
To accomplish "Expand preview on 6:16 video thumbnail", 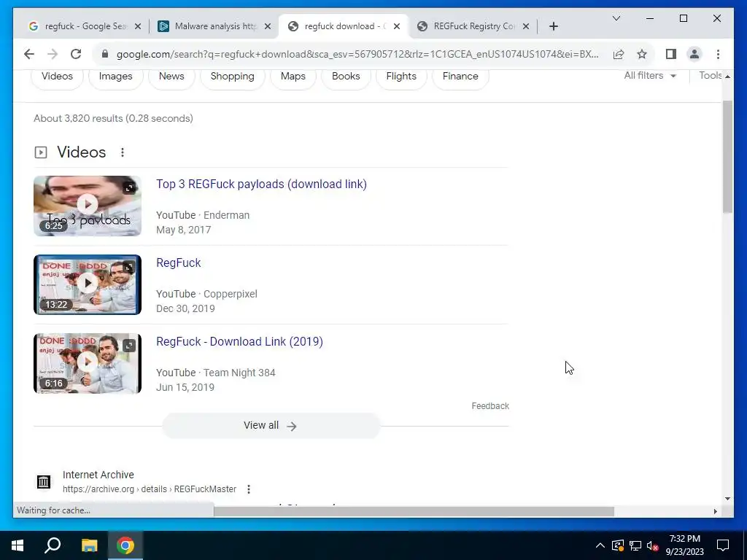I will 129,345.
